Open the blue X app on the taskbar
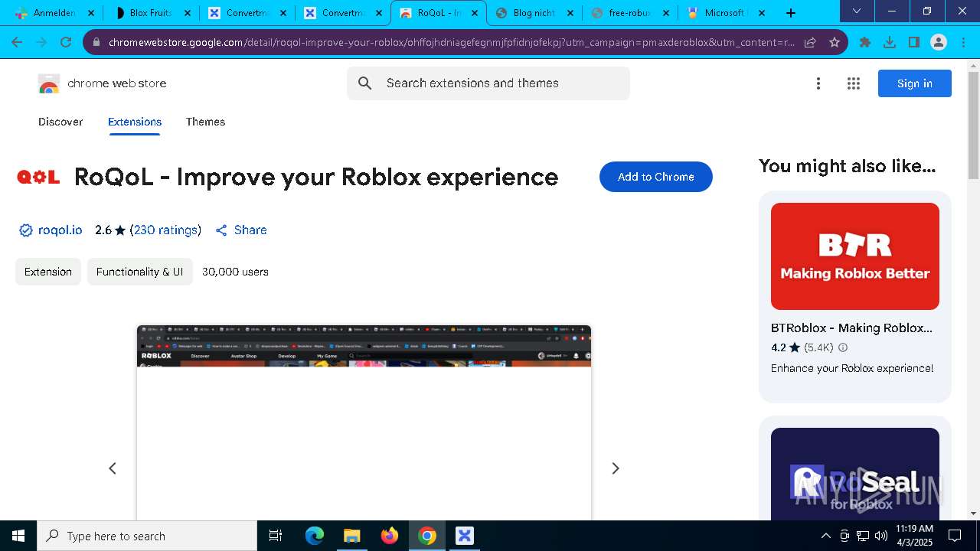980x551 pixels. (x=465, y=536)
